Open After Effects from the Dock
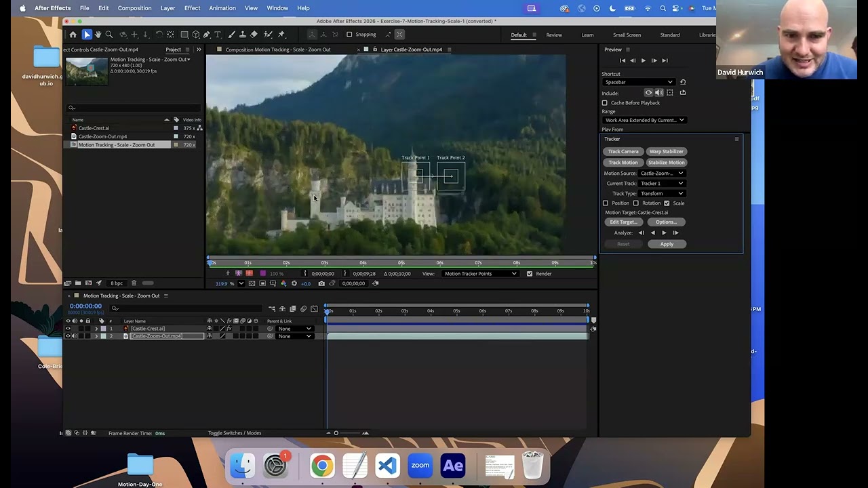868x488 pixels. (x=453, y=466)
